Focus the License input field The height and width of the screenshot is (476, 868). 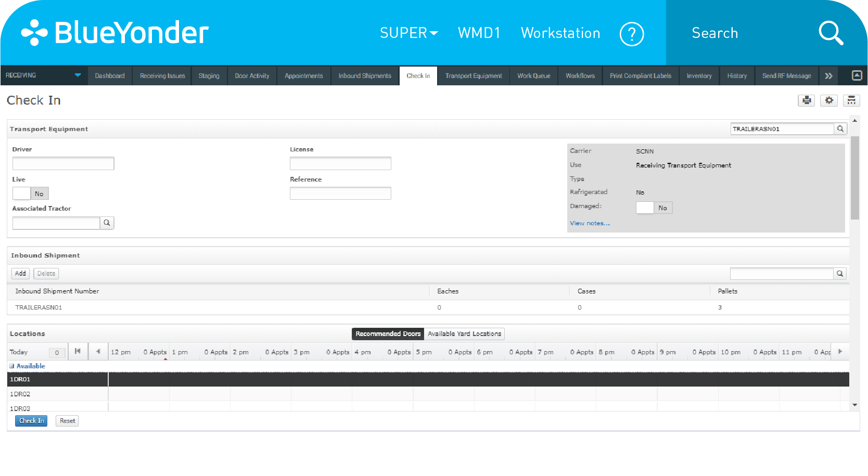340,163
